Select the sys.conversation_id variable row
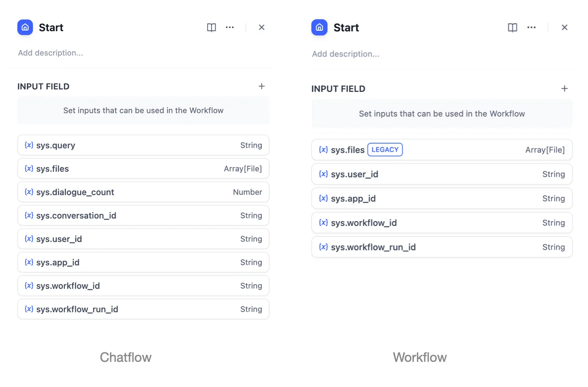The width and height of the screenshot is (588, 387). click(143, 216)
